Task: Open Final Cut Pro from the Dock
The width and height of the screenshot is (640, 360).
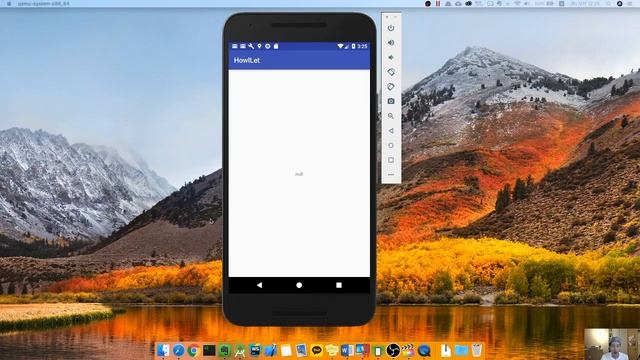Action: (408, 350)
